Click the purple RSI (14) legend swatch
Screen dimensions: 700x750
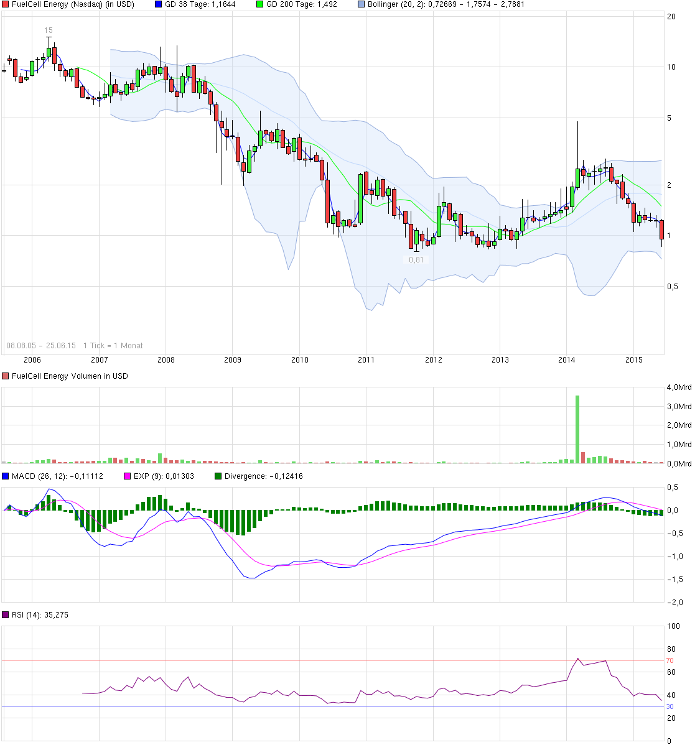pos(6,615)
